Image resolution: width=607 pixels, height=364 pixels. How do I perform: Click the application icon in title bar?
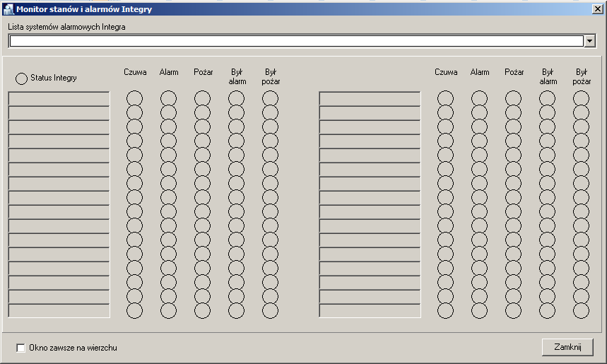[8, 9]
